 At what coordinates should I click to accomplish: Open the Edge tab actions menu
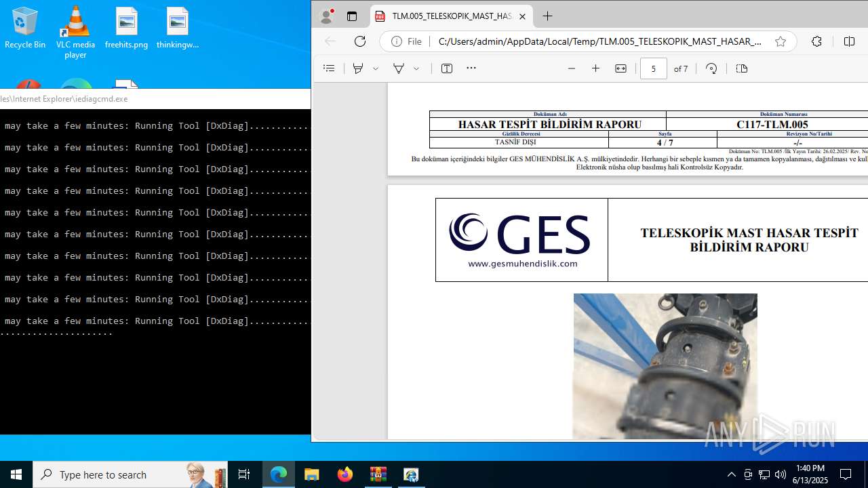(x=351, y=16)
